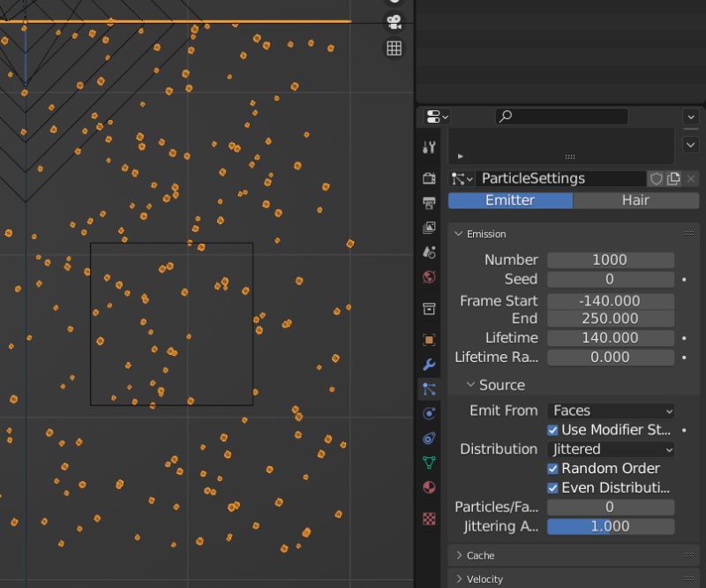The height and width of the screenshot is (588, 706).
Task: Open the Object Constraints tab
Action: pos(429,438)
